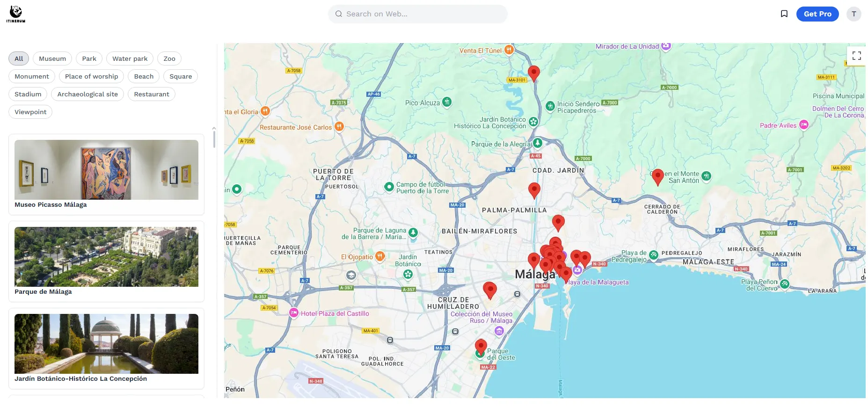Filter attractions by Museum
Viewport: 868px width, 414px height.
[x=52, y=58]
